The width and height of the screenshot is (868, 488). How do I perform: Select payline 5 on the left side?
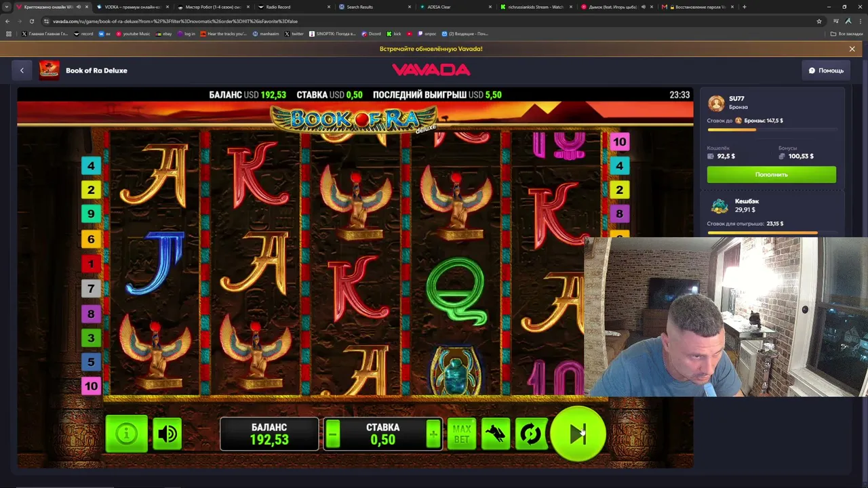91,362
